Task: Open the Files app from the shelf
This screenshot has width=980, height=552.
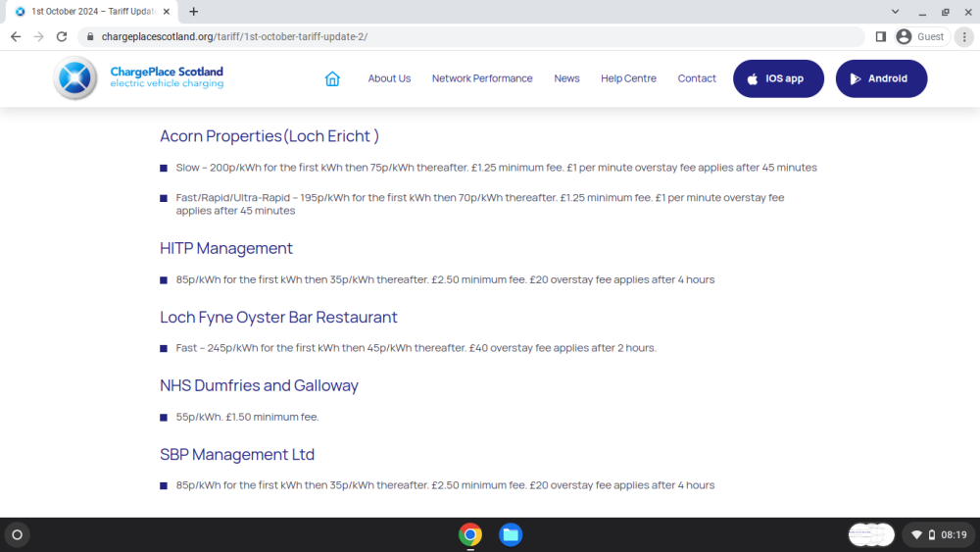Action: coord(510,534)
